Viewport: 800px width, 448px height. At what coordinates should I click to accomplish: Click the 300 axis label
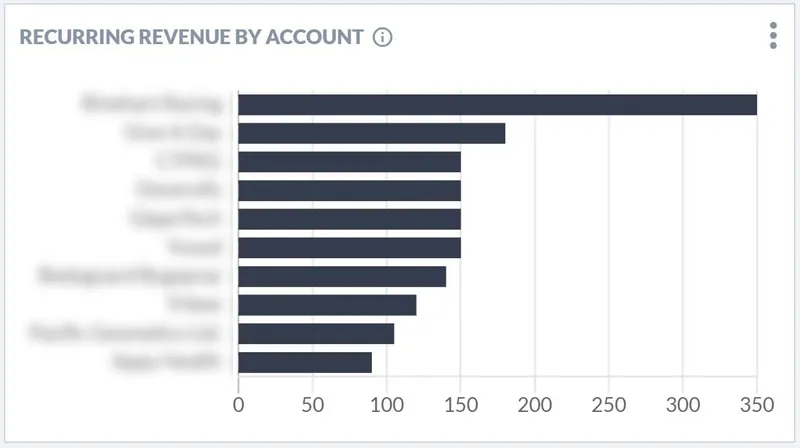[683, 405]
